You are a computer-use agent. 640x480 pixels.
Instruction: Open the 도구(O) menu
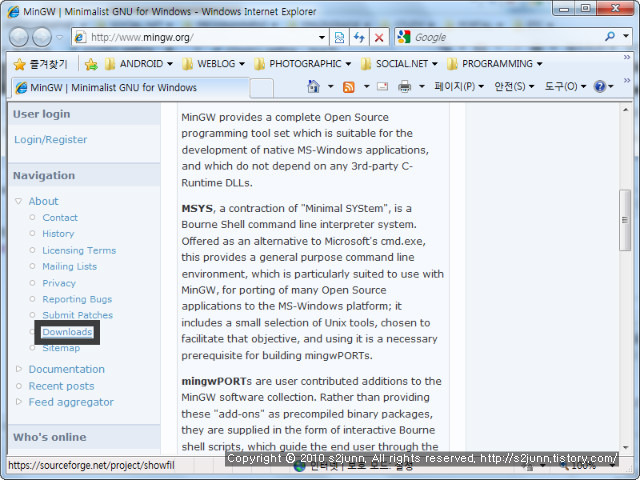[x=565, y=87]
